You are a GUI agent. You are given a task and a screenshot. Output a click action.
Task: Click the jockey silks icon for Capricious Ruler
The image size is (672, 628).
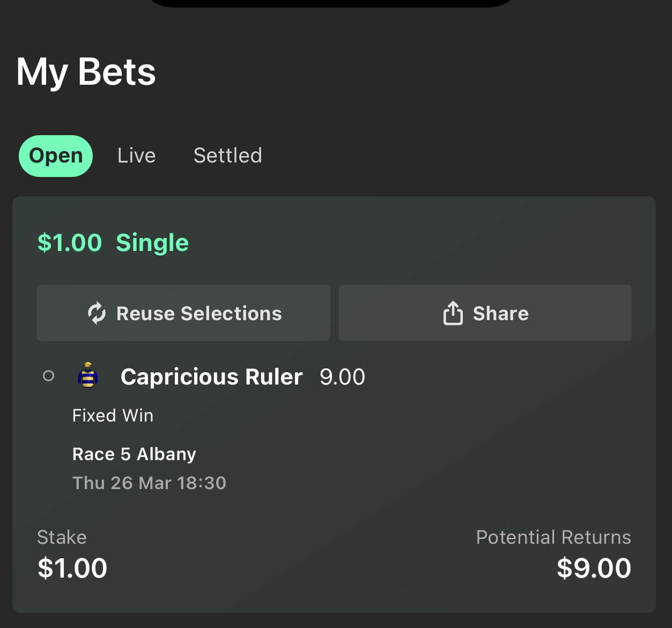[x=88, y=375]
